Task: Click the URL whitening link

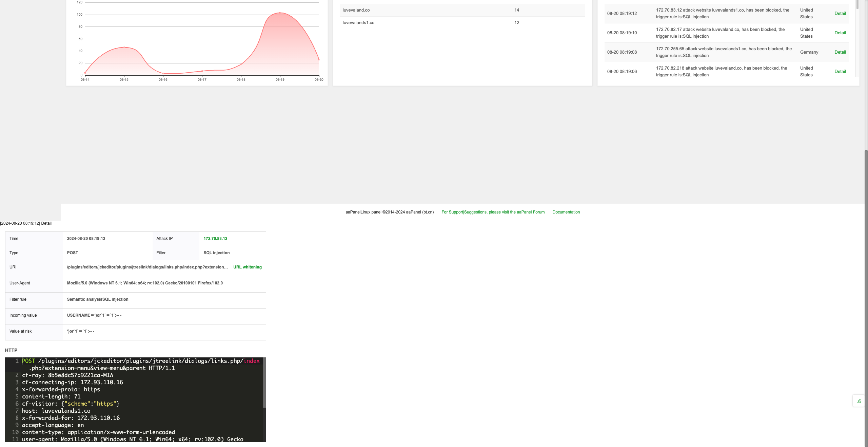Action: pyautogui.click(x=247, y=267)
